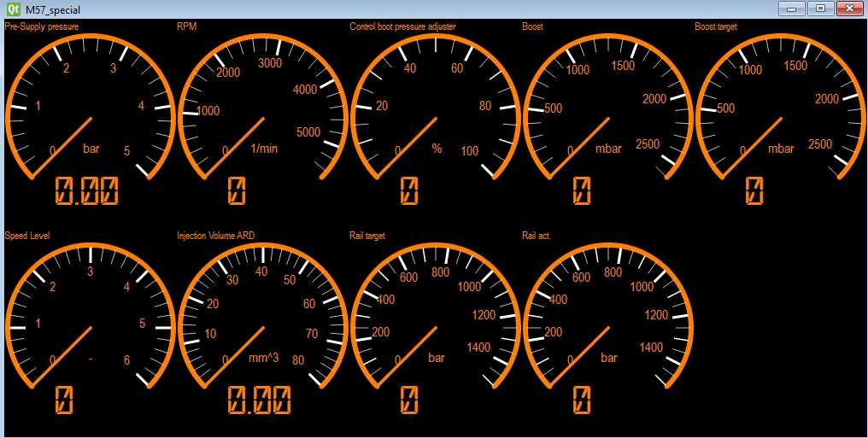Click the Injection Volume ARD label
868x438 pixels.
pyautogui.click(x=216, y=236)
